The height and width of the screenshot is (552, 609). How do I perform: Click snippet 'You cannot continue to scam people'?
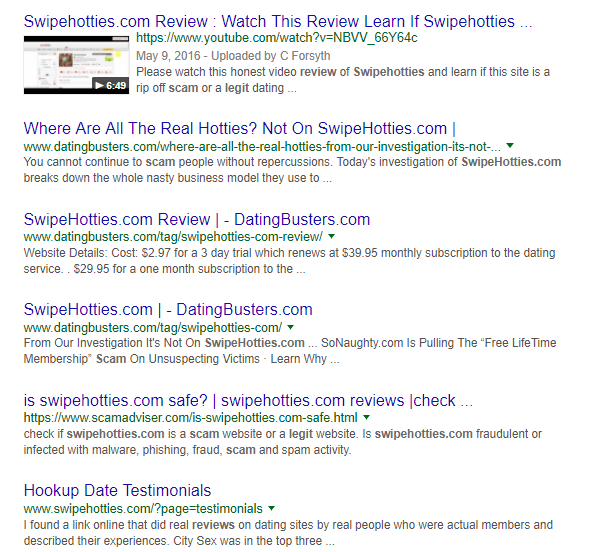tap(292, 170)
